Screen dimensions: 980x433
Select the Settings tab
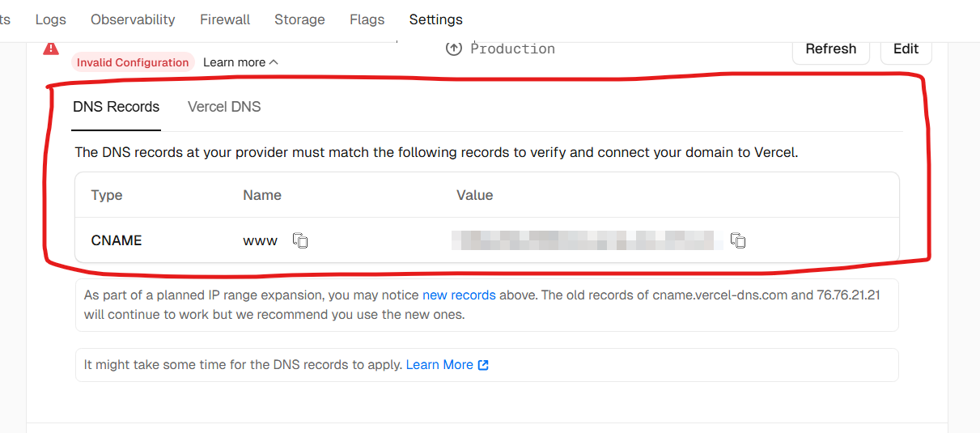(x=435, y=19)
